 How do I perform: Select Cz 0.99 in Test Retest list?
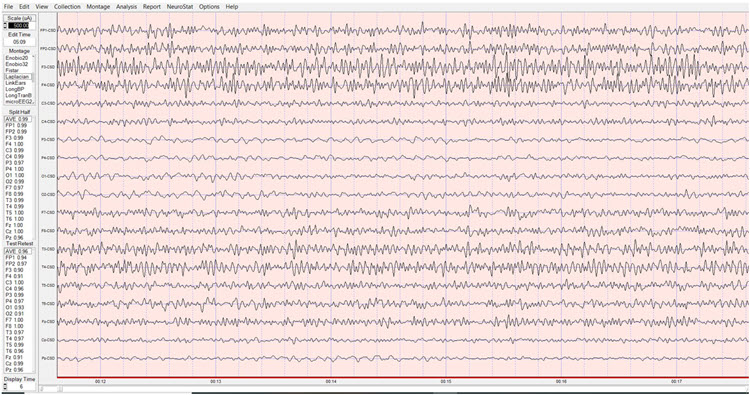click(x=14, y=363)
